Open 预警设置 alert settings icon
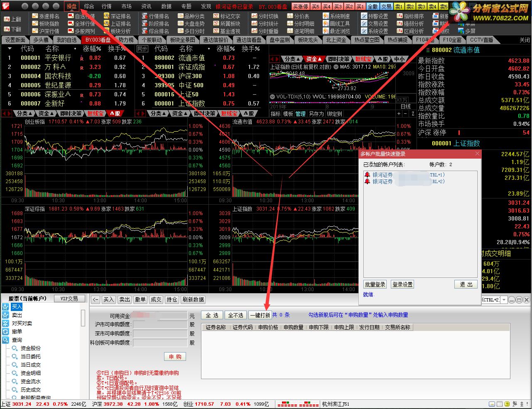Image resolution: width=532 pixels, height=409 pixels. [375, 16]
